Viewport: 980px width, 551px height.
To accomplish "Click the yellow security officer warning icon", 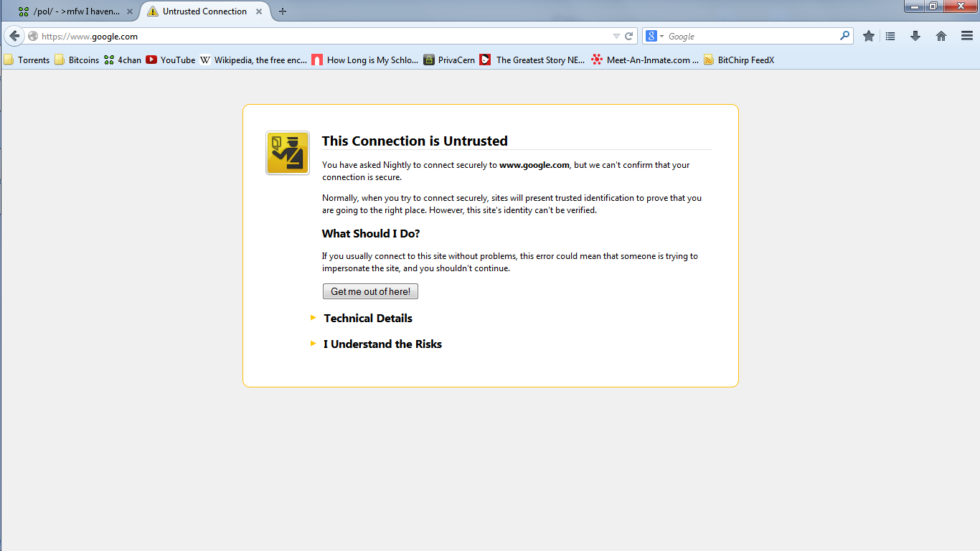I will pyautogui.click(x=288, y=153).
